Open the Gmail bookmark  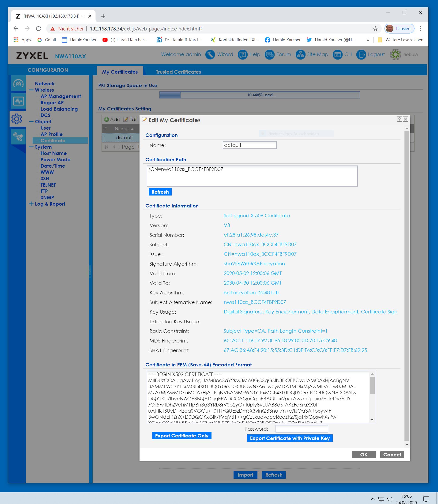coord(46,40)
